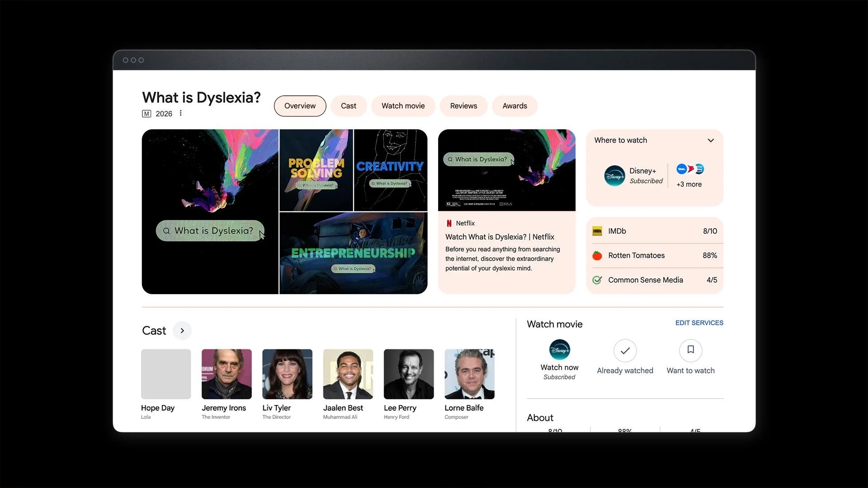Click the 'About' section heading

[x=540, y=418]
